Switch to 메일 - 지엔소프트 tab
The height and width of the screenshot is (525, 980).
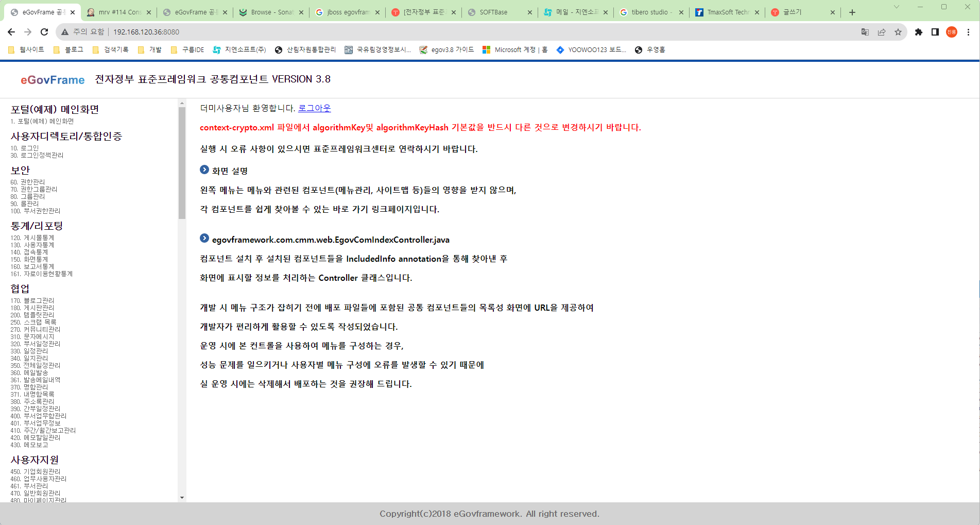click(x=576, y=12)
